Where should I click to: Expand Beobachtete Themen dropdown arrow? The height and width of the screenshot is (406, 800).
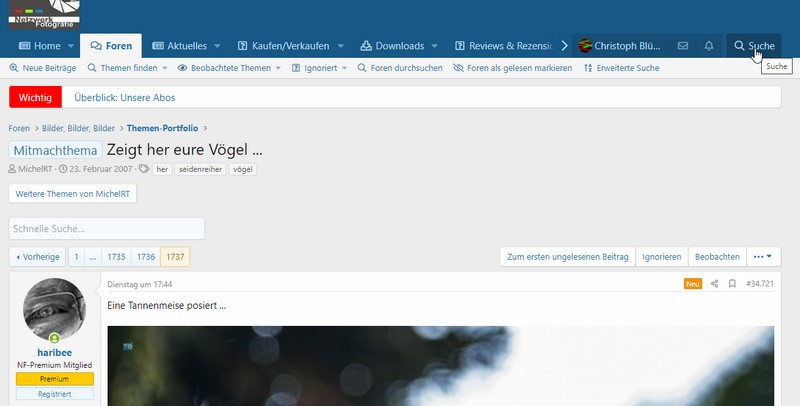point(278,68)
